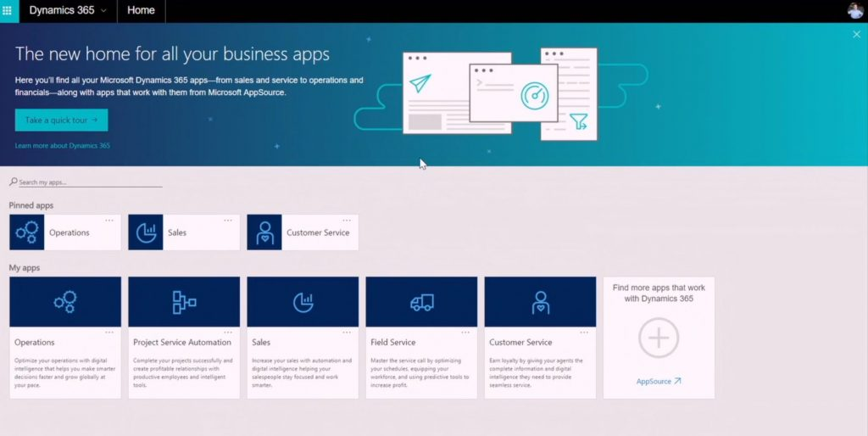
Task: Click the Field Service card title
Action: (x=393, y=343)
